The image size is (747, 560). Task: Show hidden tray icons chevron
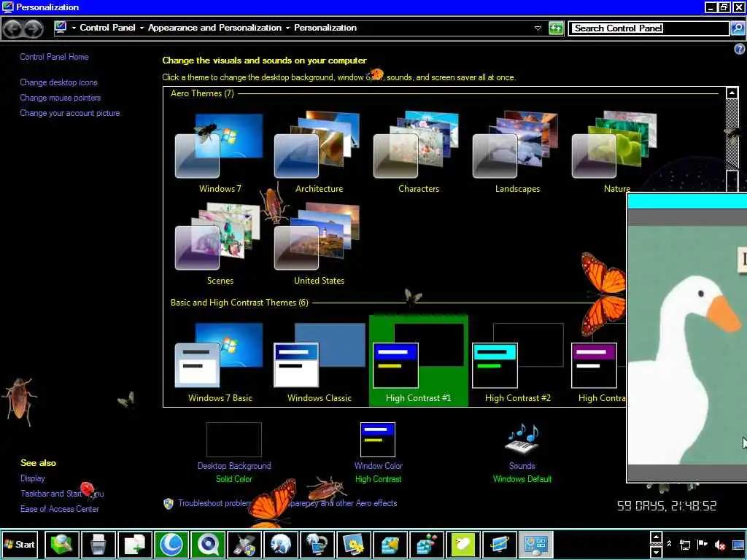click(x=670, y=543)
